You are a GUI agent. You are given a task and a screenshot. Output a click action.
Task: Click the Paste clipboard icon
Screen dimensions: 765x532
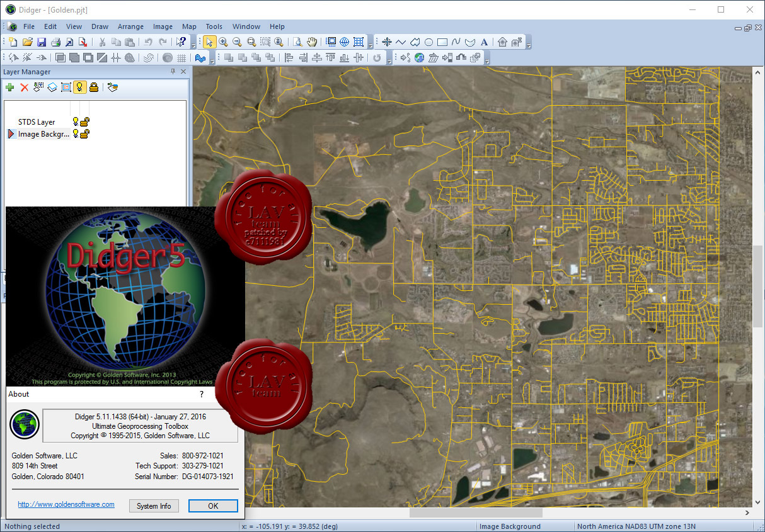(x=130, y=42)
